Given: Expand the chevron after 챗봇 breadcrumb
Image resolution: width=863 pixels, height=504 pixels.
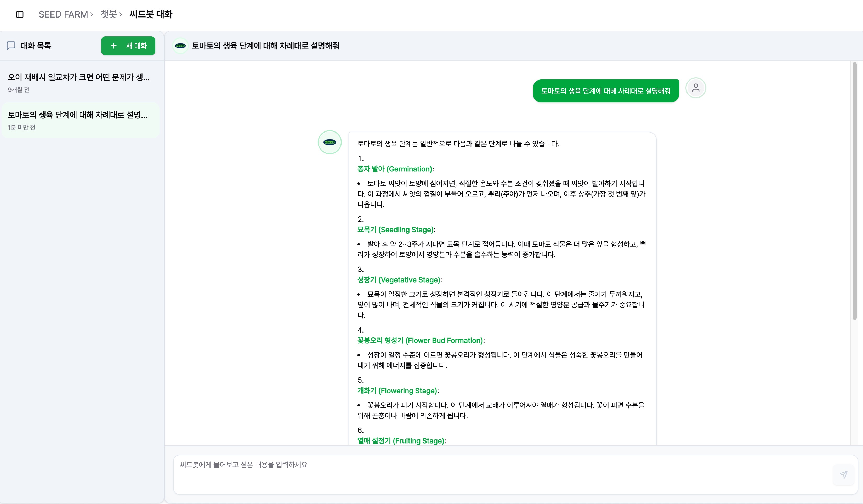Looking at the screenshot, I should (121, 14).
